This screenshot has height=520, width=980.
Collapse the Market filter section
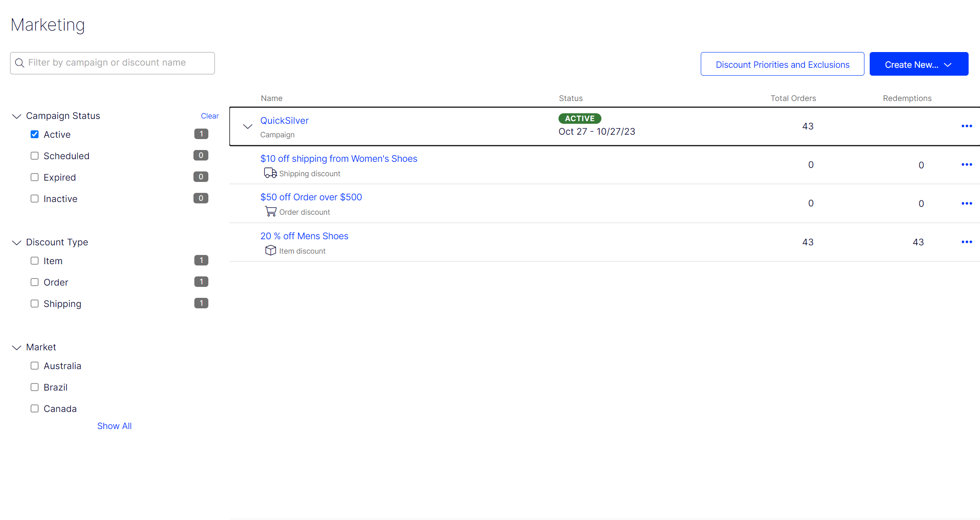(17, 347)
